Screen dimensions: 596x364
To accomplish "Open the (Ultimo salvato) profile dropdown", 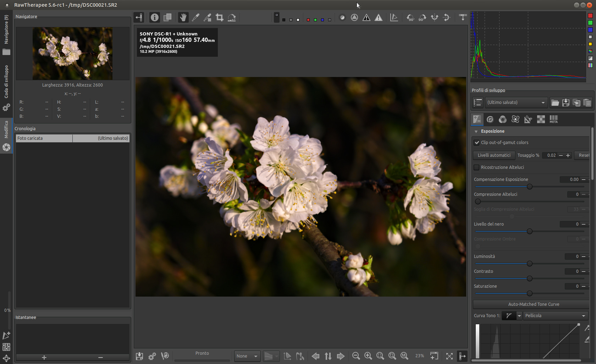I will tap(516, 103).
